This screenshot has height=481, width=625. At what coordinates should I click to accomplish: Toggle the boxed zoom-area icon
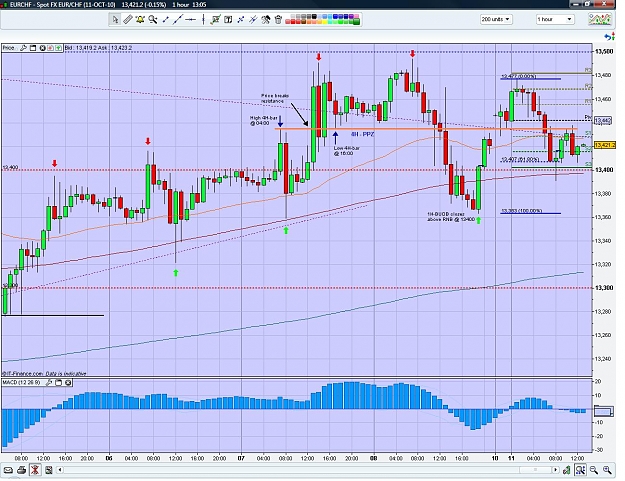(x=580, y=470)
